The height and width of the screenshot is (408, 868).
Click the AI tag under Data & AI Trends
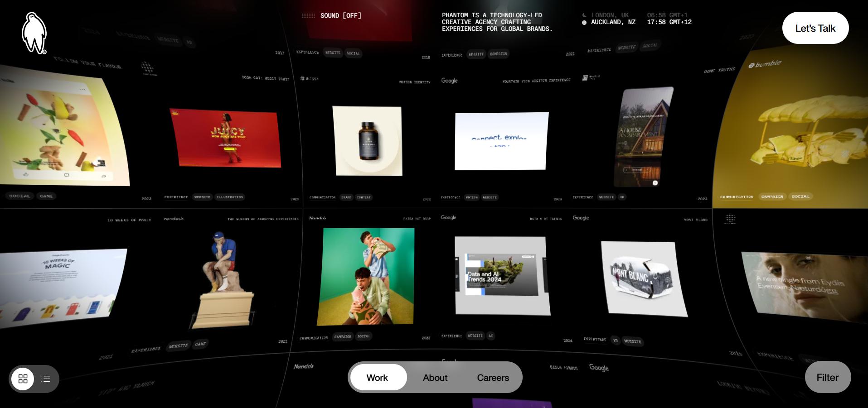pos(490,336)
